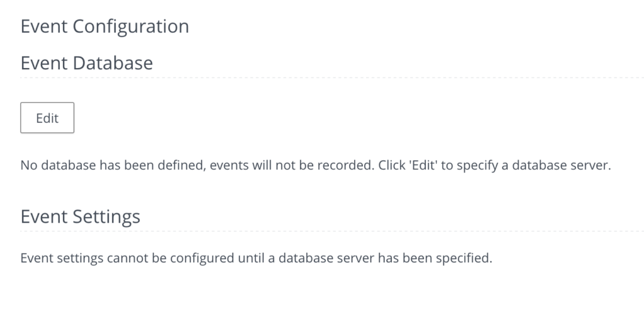Click the phrase 'events will not be recorded'
Screen dimensions: 644x319
coord(292,166)
